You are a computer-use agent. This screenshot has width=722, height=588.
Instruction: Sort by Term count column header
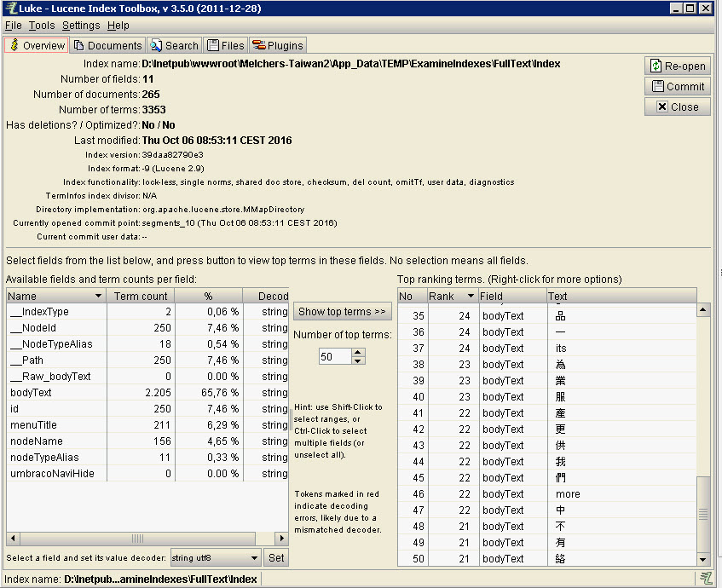[141, 296]
